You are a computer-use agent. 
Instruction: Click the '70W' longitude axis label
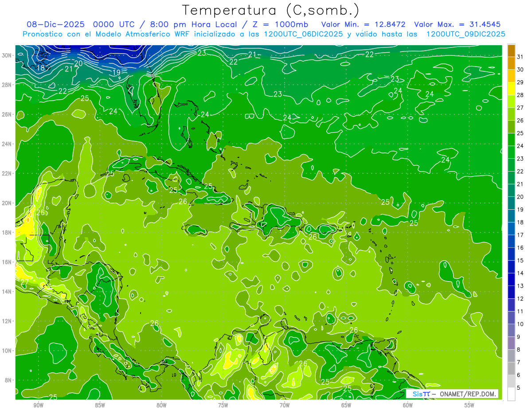tap(285, 405)
